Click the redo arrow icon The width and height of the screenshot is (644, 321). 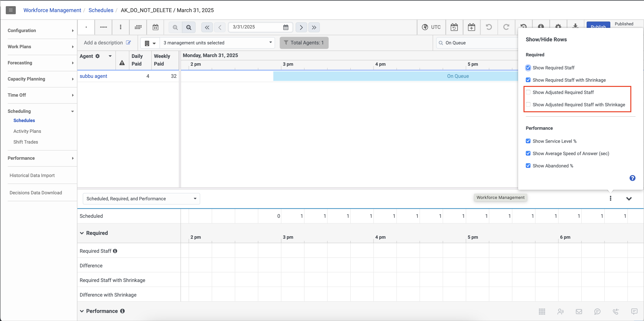coord(506,27)
